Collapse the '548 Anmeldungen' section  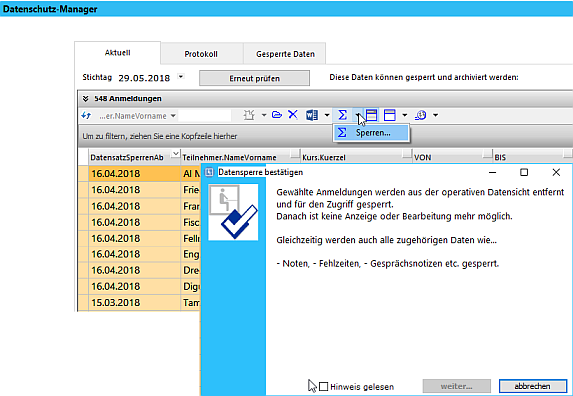(86, 99)
